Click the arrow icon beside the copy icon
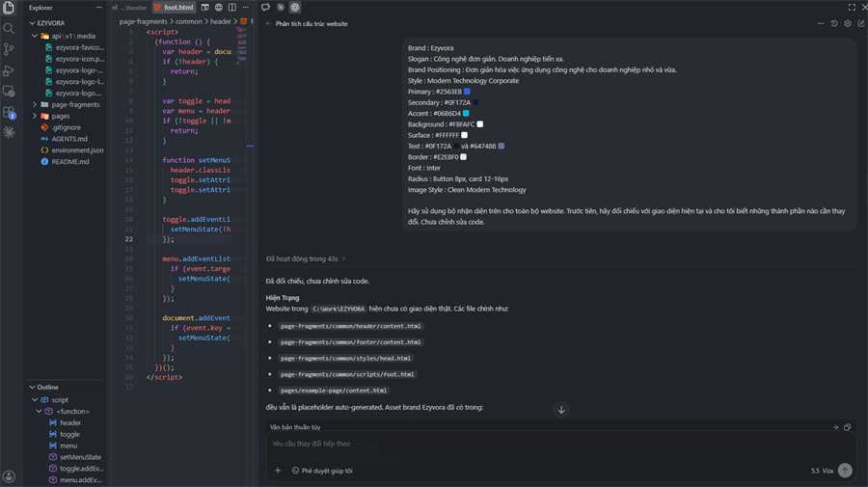Viewport: 868px width, 487px height. 835,427
